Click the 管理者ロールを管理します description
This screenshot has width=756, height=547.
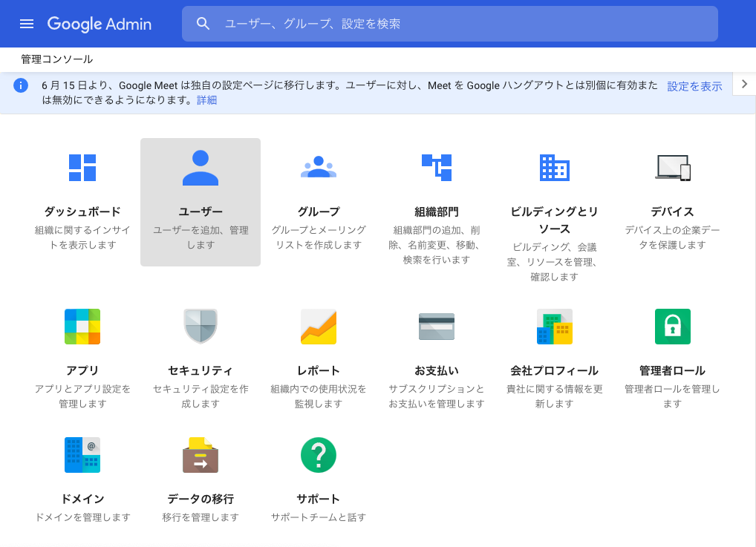673,396
